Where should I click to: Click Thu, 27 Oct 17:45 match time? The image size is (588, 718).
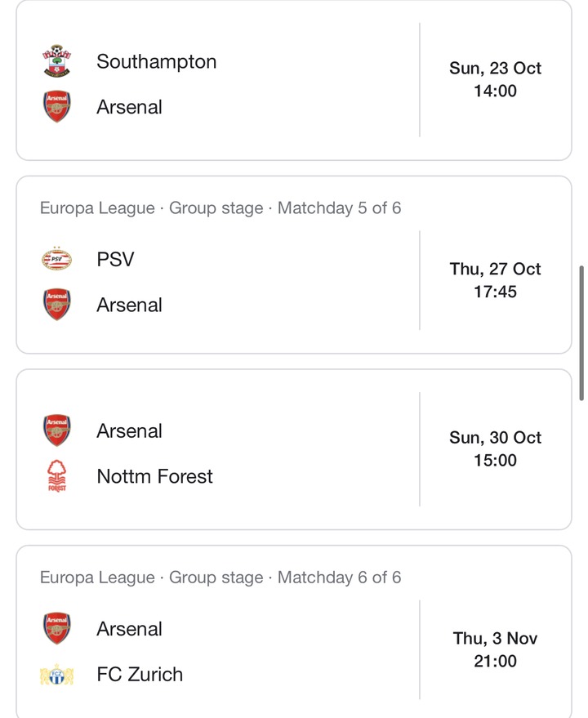[x=495, y=280]
